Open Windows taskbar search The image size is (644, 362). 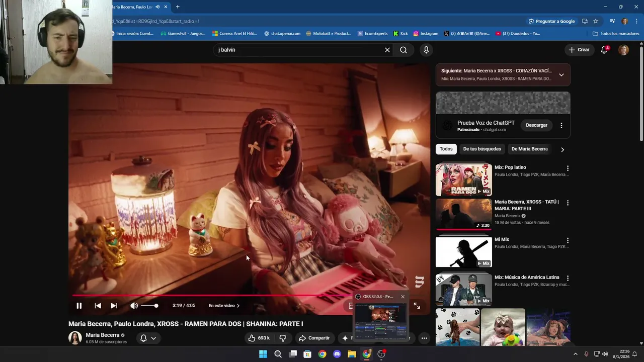pyautogui.click(x=278, y=354)
